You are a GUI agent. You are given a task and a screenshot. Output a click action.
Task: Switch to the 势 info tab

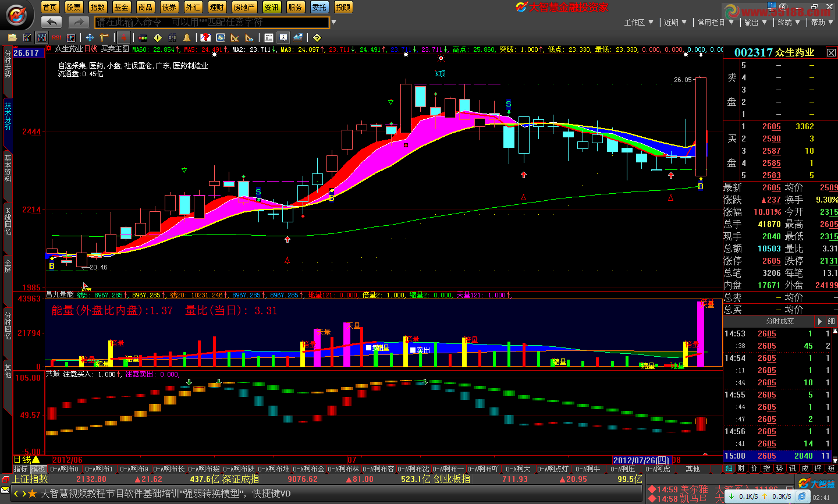click(779, 468)
